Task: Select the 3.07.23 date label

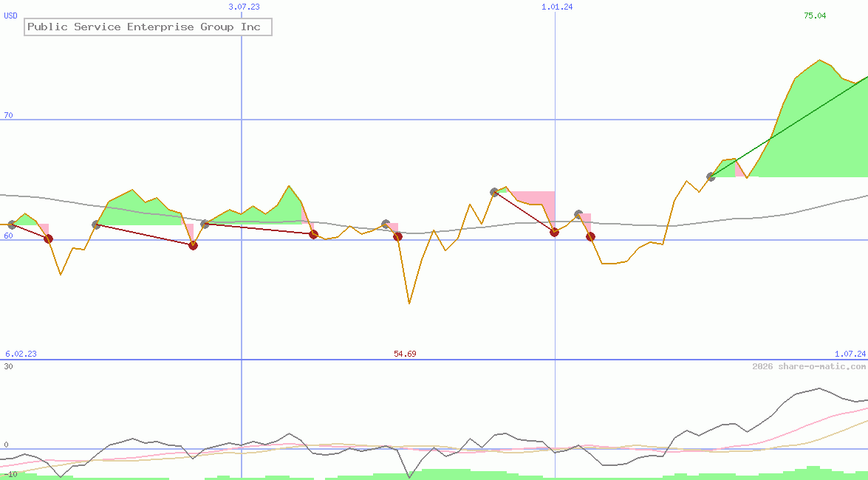Action: point(244,7)
